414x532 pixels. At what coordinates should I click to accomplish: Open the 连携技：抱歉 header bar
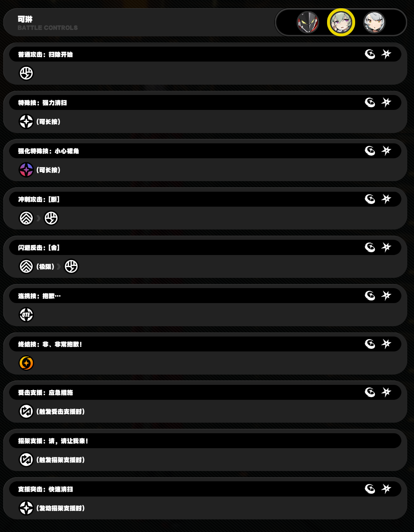click(x=205, y=296)
